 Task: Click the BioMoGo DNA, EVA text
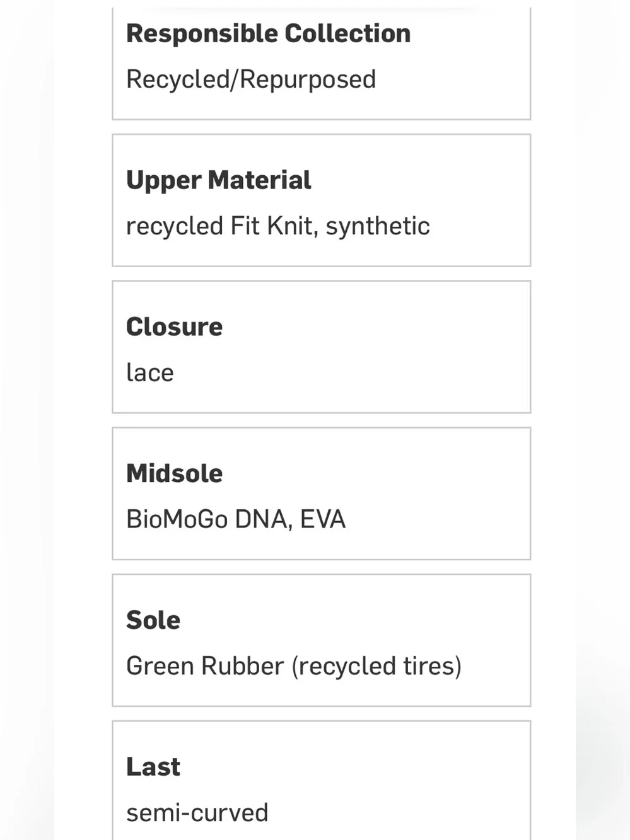tap(236, 519)
